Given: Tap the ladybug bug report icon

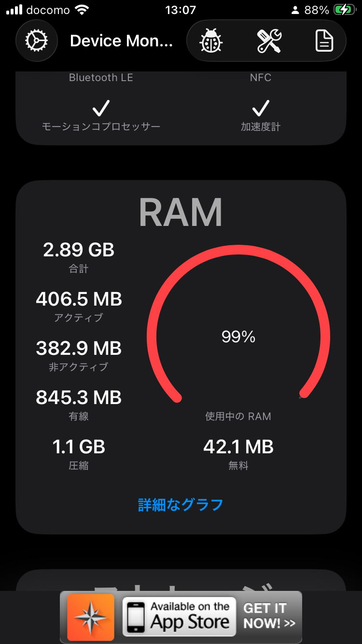Looking at the screenshot, I should point(211,41).
